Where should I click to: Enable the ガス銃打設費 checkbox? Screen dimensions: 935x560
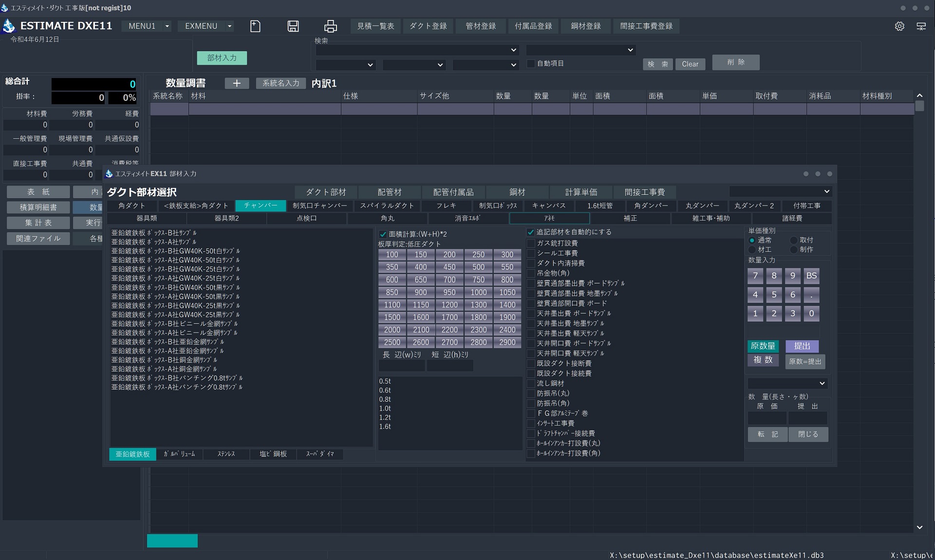[531, 243]
